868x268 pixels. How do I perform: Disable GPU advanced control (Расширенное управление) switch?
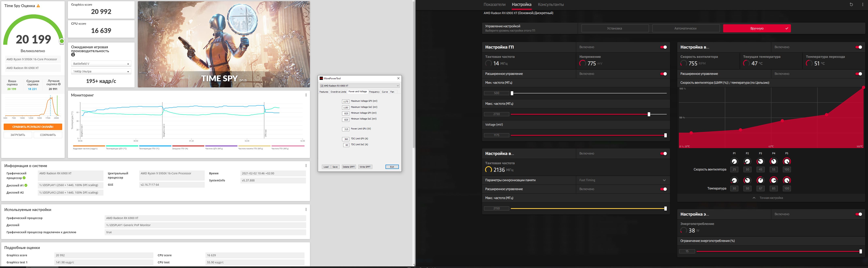pos(664,74)
